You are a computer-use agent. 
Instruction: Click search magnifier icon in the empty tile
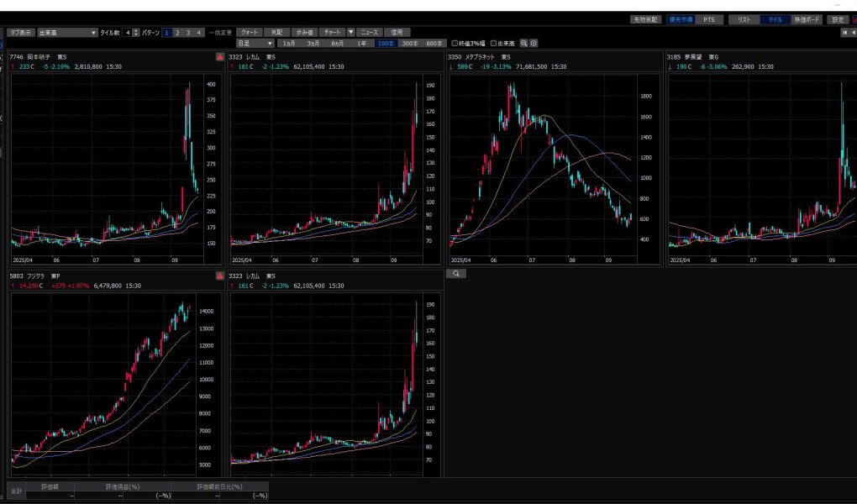point(458,273)
